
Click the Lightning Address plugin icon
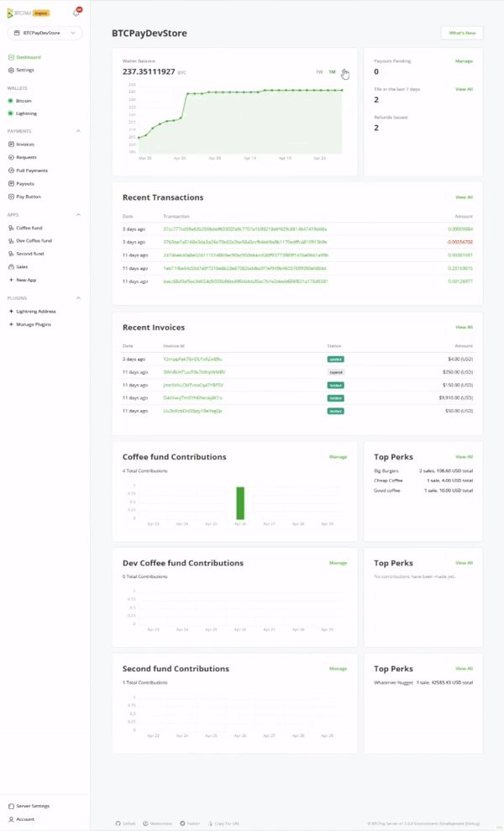[11, 311]
